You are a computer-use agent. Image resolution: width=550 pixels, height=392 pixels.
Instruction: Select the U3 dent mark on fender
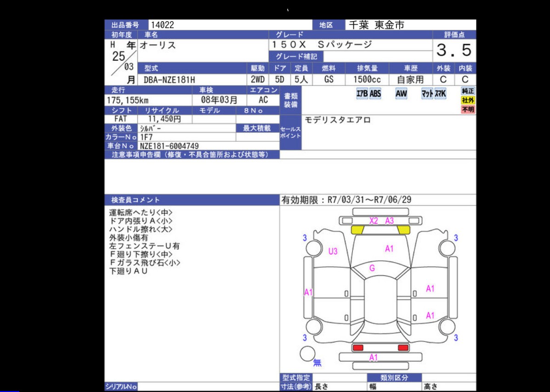(x=333, y=251)
